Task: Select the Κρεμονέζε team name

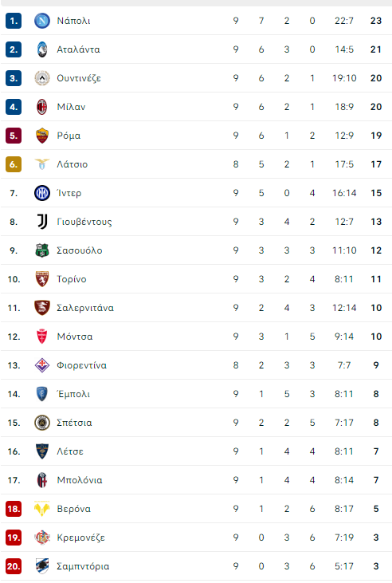Action: [x=80, y=538]
